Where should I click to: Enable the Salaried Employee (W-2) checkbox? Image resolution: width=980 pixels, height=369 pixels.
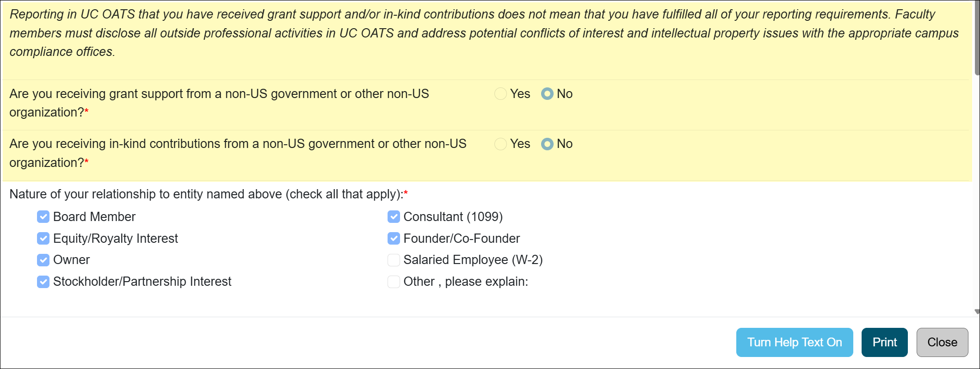[394, 260]
